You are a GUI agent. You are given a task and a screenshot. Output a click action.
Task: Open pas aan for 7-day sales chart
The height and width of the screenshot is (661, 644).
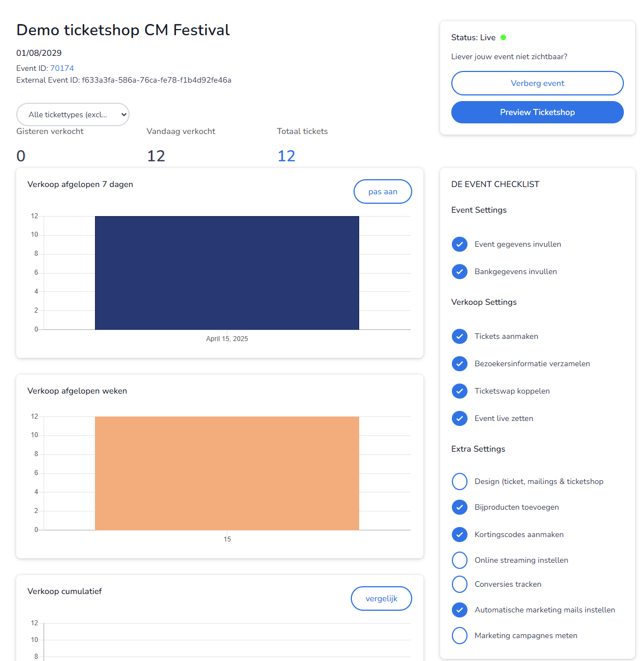tap(383, 191)
